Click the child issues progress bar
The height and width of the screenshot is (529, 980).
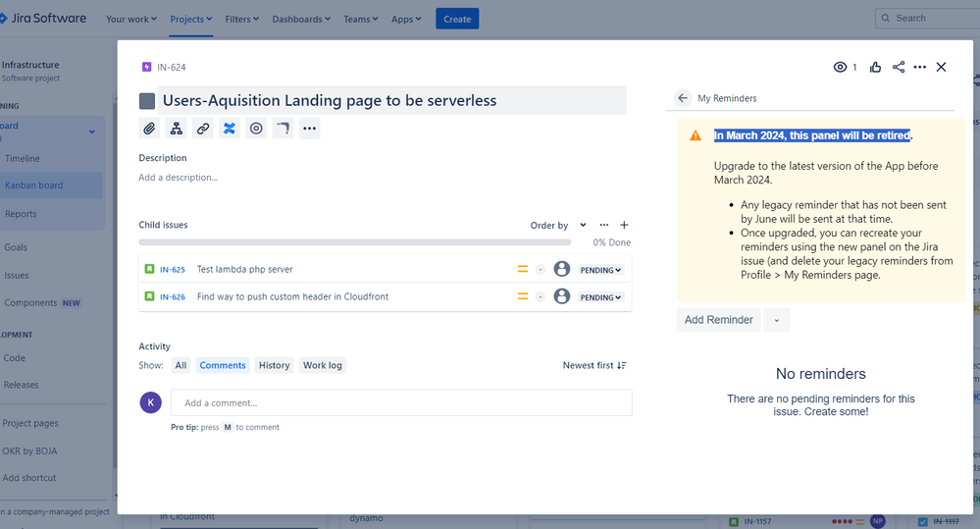click(x=355, y=242)
